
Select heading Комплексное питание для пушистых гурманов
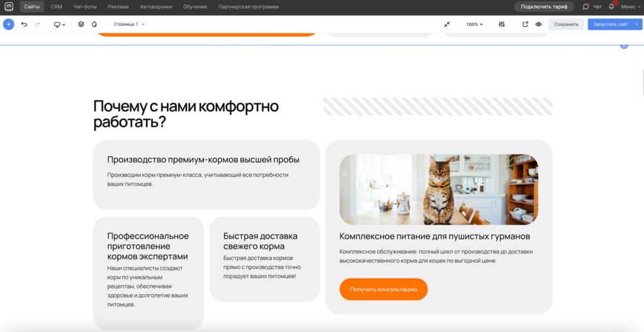click(x=435, y=237)
